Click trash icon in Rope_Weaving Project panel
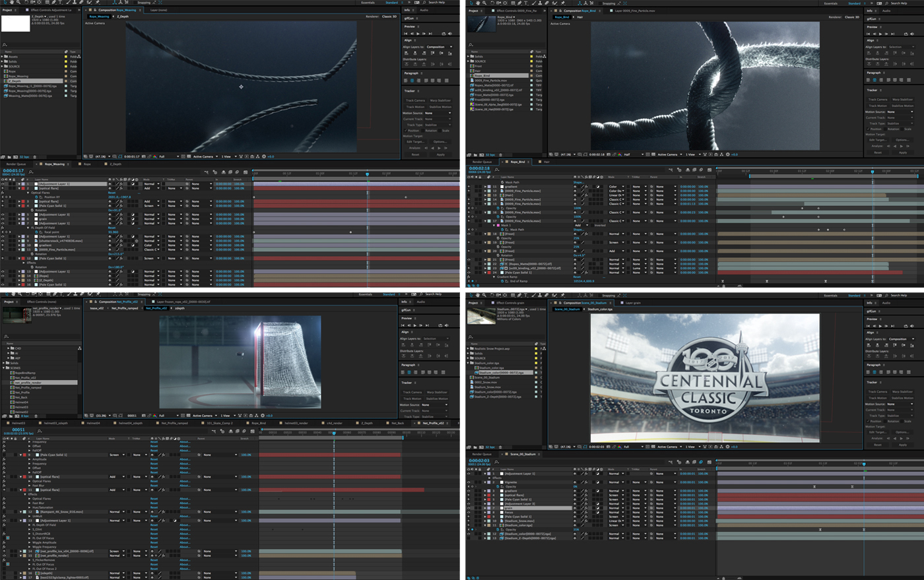Image resolution: width=924 pixels, height=580 pixels. (x=34, y=157)
